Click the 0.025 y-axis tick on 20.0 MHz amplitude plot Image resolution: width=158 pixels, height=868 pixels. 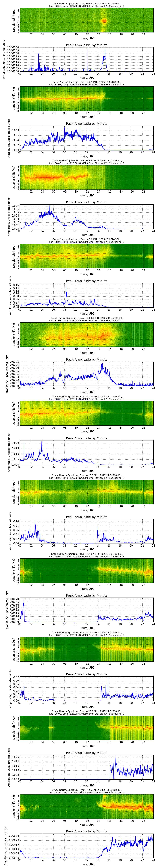coord(14,757)
